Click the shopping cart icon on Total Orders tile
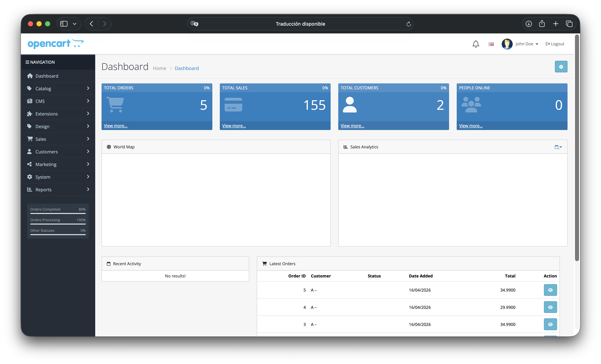601x364 pixels. pyautogui.click(x=115, y=105)
